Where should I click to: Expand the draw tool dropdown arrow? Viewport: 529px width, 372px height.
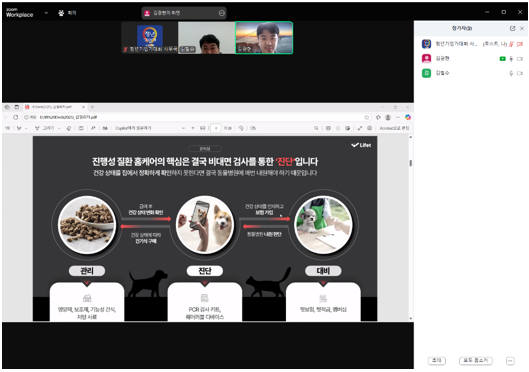59,128
